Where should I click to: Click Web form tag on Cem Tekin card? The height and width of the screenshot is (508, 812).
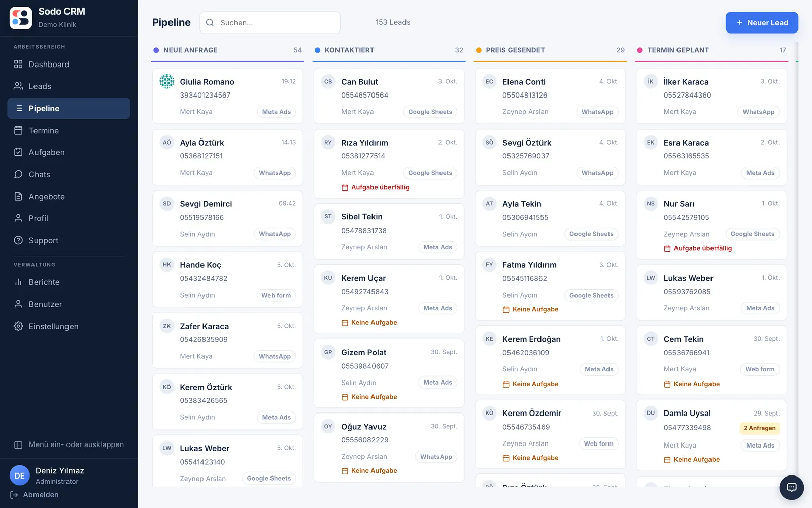point(760,369)
